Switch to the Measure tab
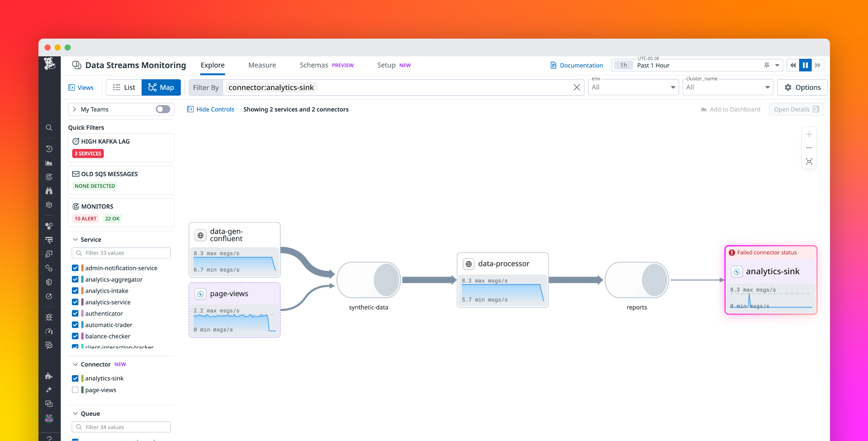 click(x=262, y=65)
